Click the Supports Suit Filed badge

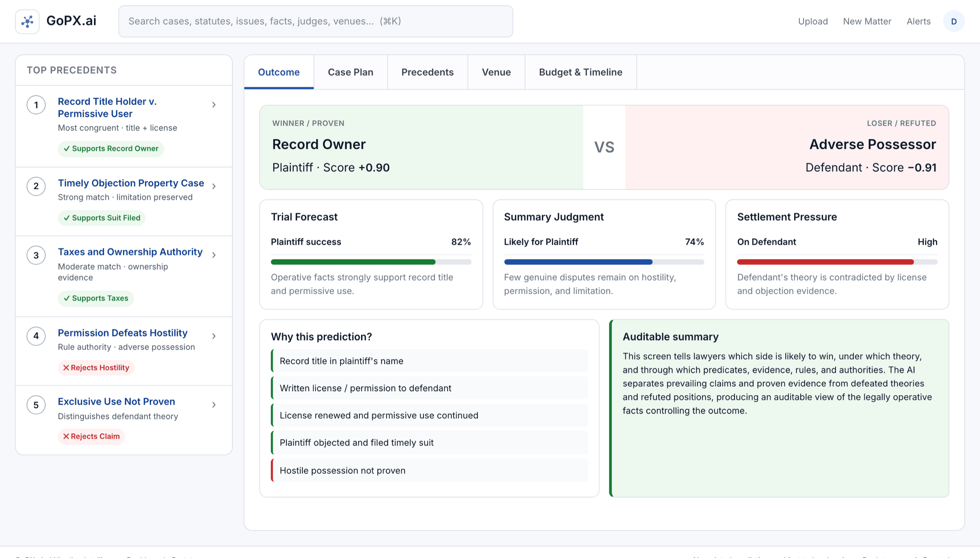(102, 218)
